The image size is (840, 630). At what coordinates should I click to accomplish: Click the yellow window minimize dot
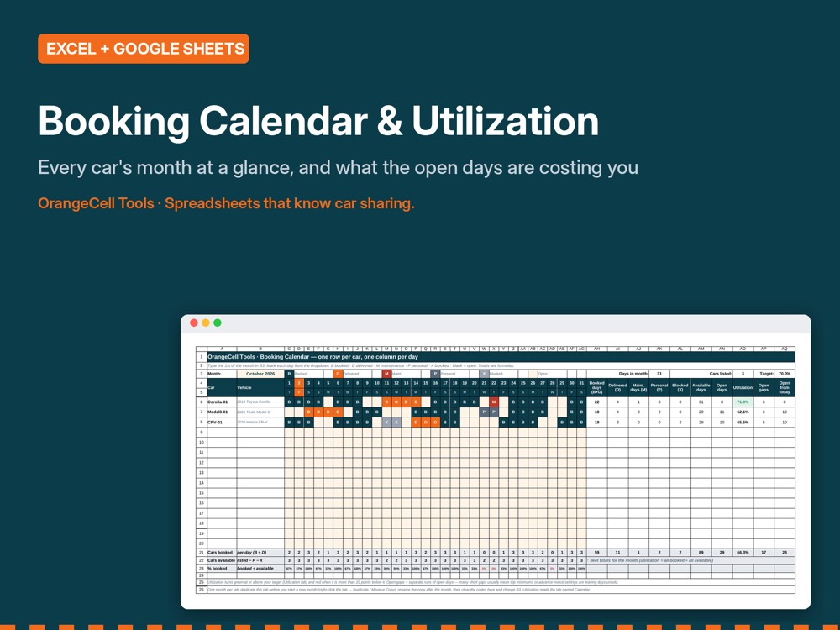pyautogui.click(x=206, y=323)
